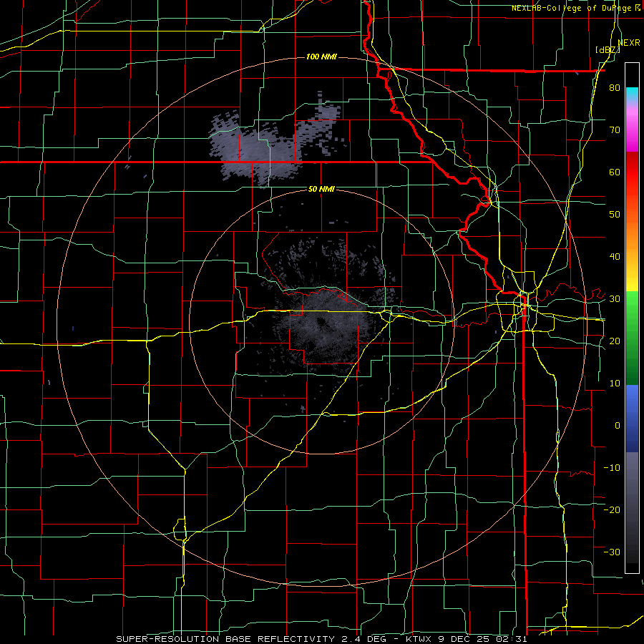Click the 60 value on the dBZ scale
Screen dimensions: 644x644
(615, 172)
